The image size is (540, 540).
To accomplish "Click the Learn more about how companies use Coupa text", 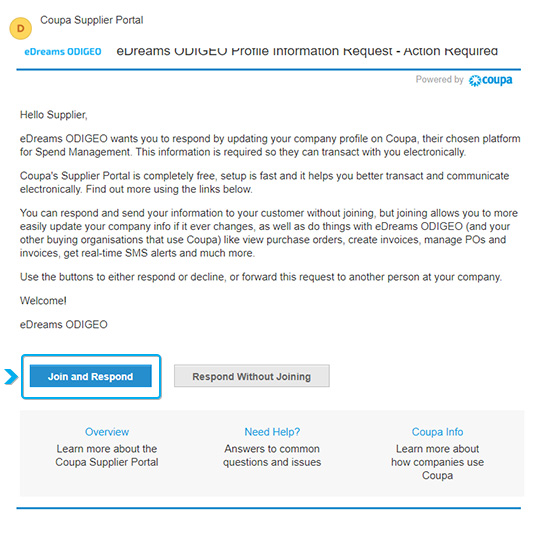I will (x=437, y=462).
